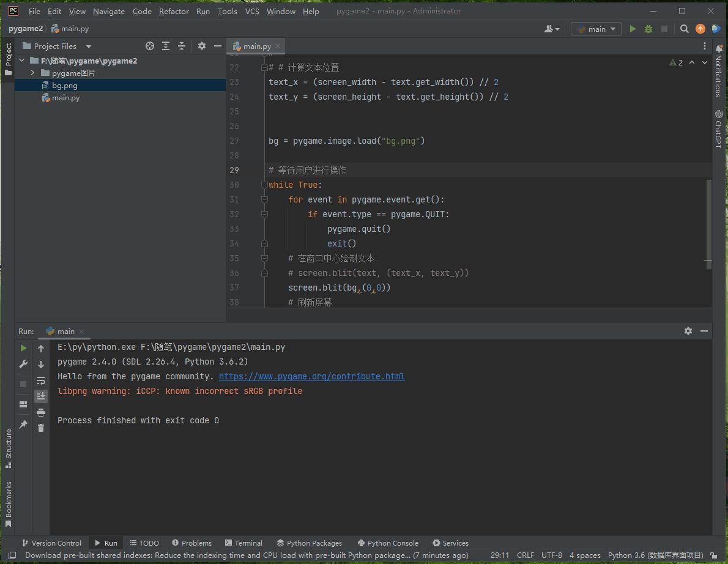Toggle soft-wrap in the Run console

(x=41, y=380)
